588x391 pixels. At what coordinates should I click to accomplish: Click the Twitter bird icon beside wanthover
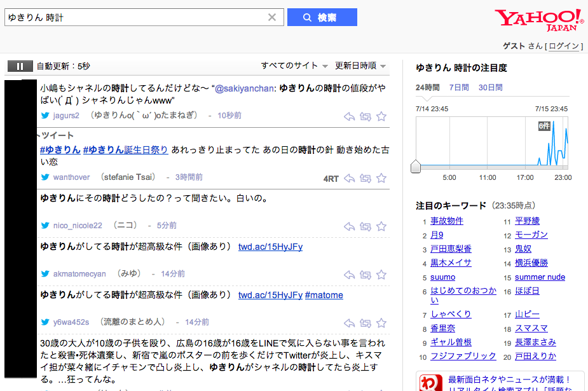[45, 178]
